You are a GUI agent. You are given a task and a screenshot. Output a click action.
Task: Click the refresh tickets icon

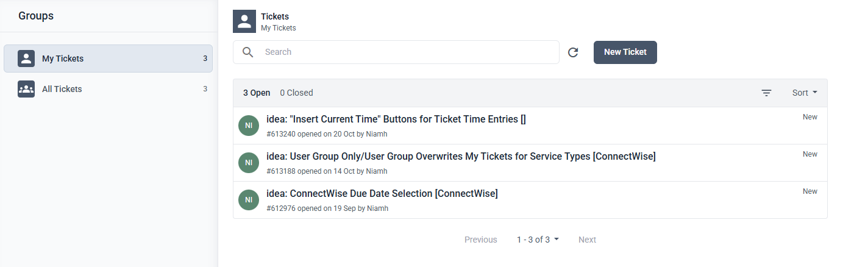coord(573,52)
